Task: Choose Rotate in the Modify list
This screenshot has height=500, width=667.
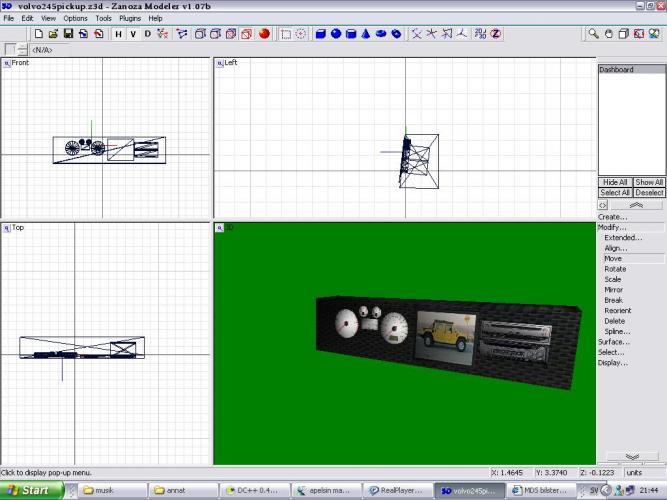Action: (615, 269)
